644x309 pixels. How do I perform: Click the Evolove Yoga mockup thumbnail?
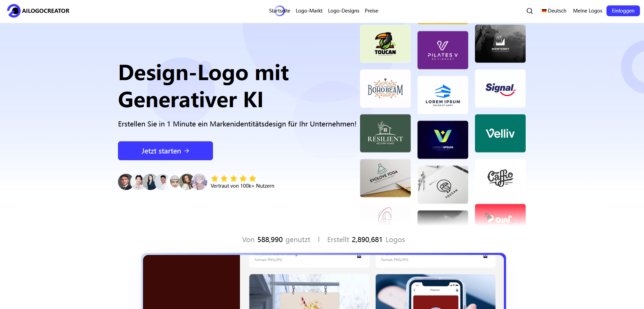[x=385, y=178]
